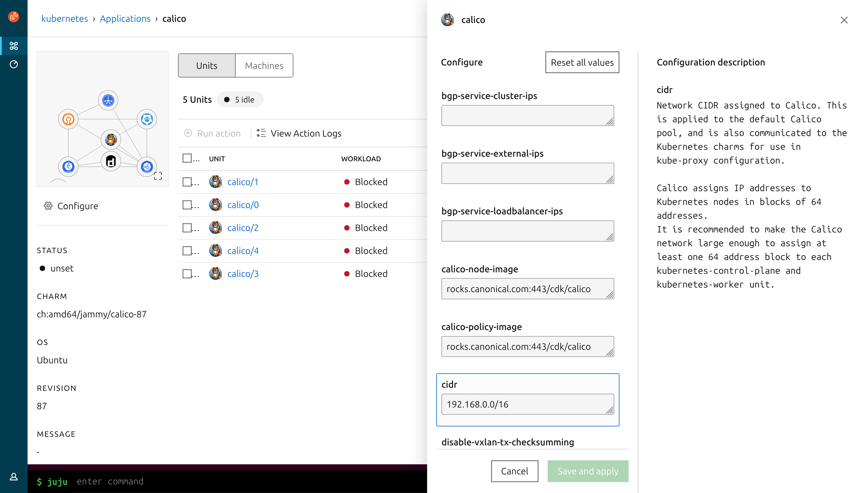Click the WORKLOAD column header

tap(361, 159)
